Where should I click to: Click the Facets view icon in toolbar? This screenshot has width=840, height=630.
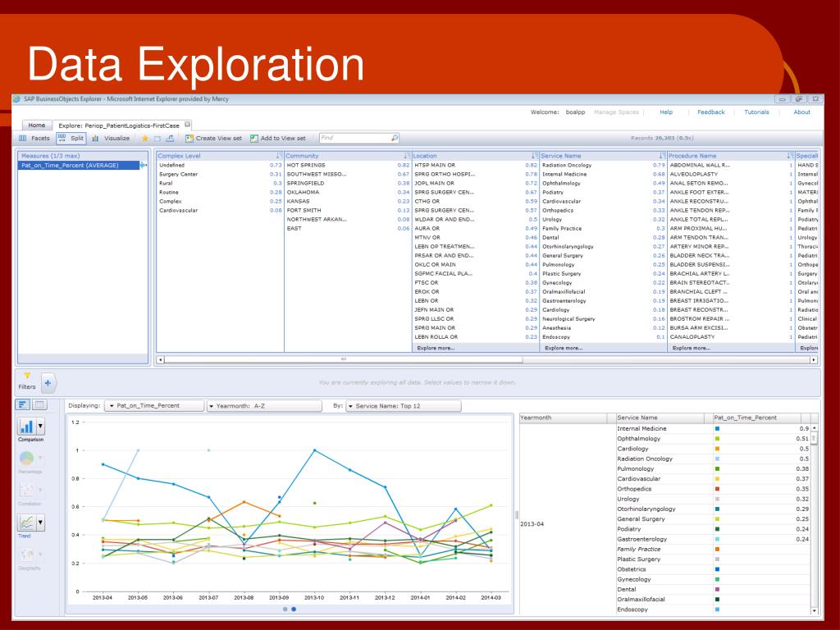22,138
